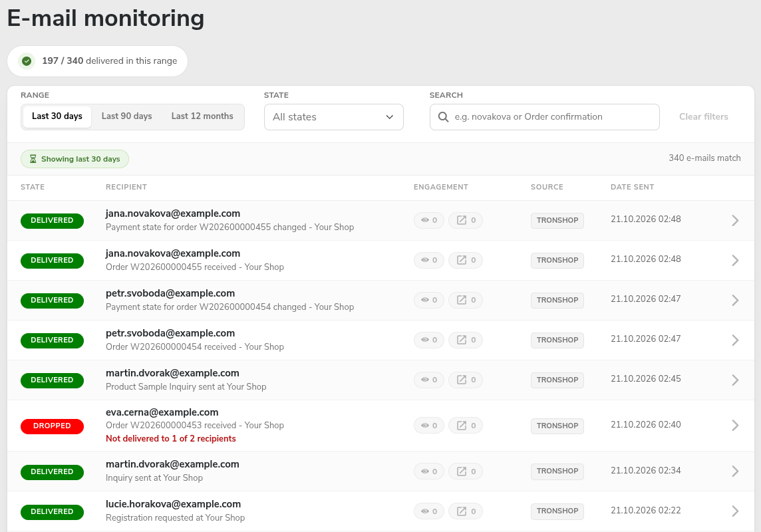Click the Showing last 30 days chip
Screen dimensions: 761x532
pos(75,159)
